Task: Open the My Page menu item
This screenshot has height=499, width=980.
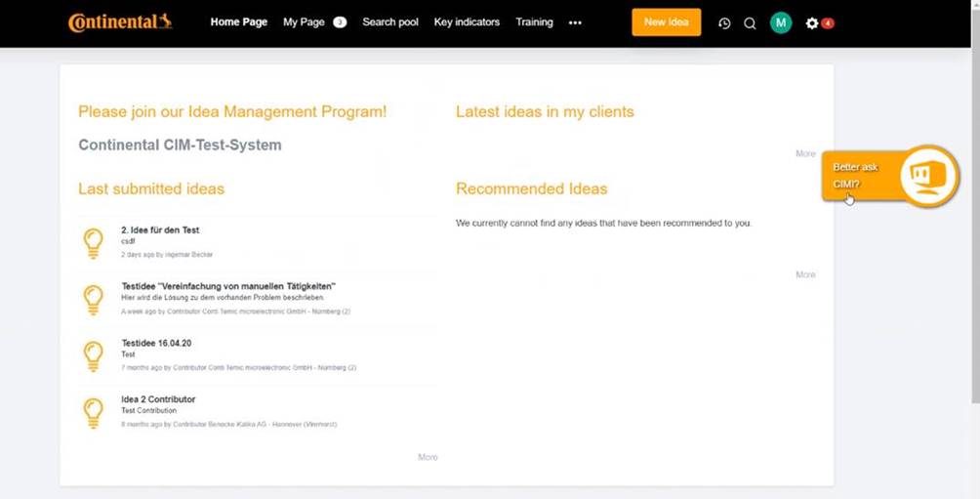Action: point(304,22)
